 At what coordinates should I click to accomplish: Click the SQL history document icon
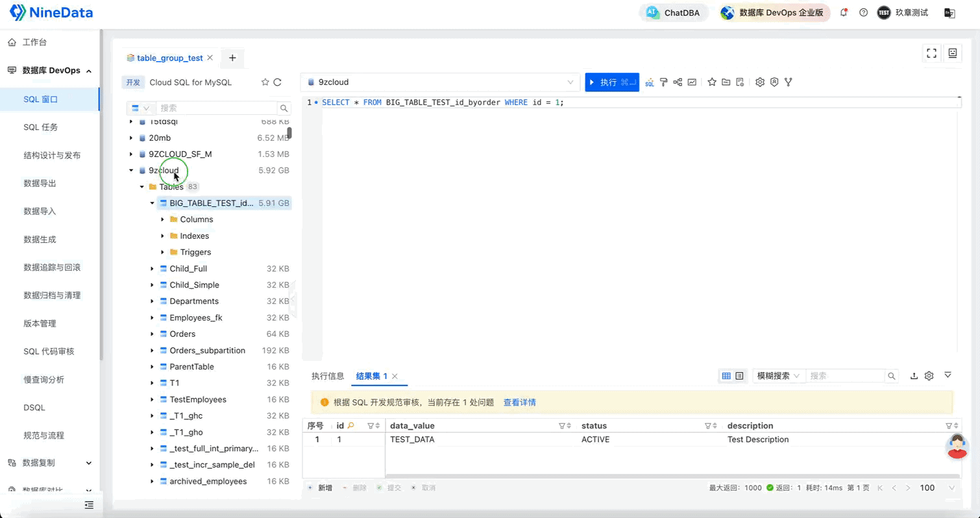click(x=740, y=82)
